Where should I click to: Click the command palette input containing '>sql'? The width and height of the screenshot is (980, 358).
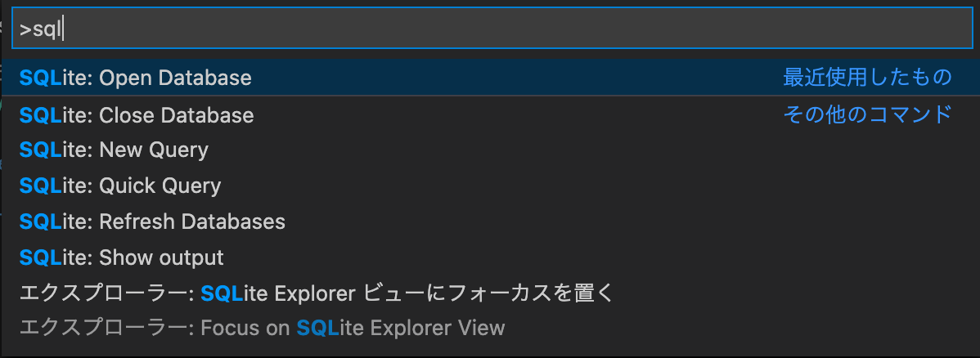pos(492,29)
